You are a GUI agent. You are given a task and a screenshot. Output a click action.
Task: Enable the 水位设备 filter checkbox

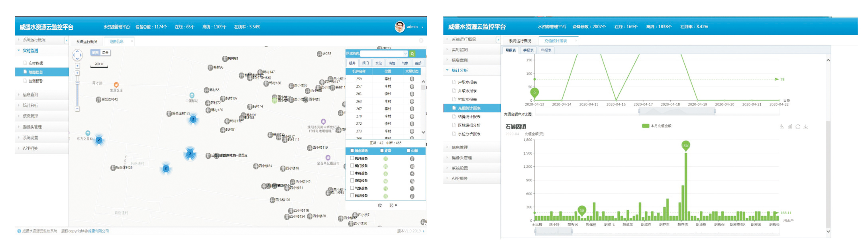point(352,173)
